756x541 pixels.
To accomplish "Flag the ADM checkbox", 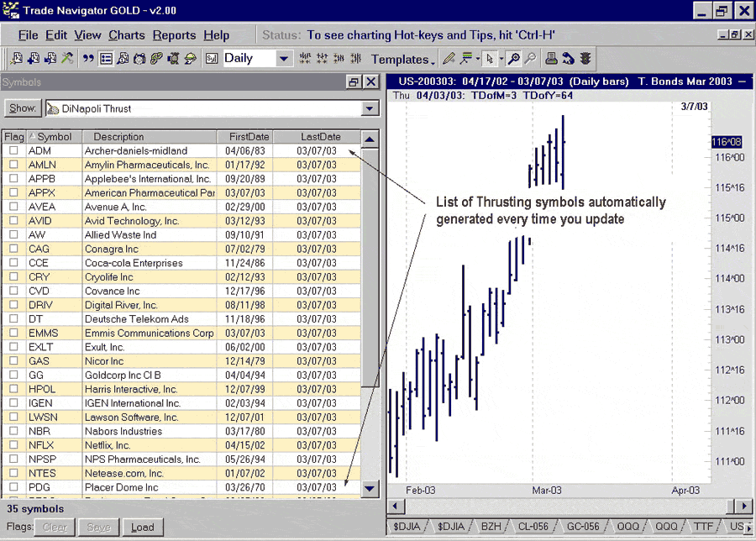I will pyautogui.click(x=13, y=150).
